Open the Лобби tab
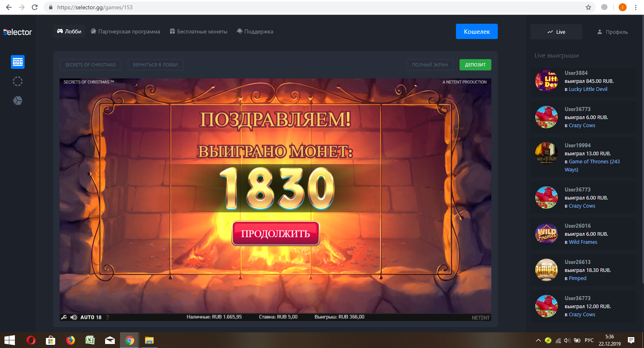Viewport: 644px width, 348px height. [x=69, y=31]
